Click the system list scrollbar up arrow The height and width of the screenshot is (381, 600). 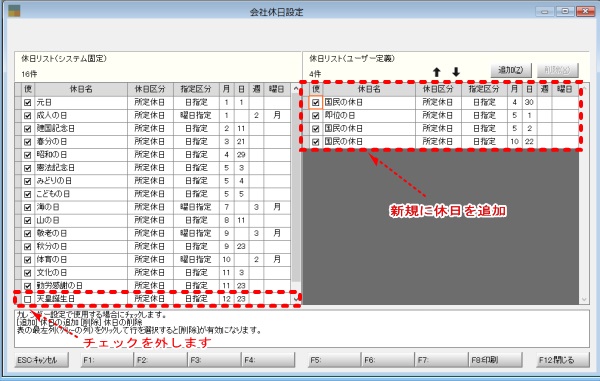296,89
